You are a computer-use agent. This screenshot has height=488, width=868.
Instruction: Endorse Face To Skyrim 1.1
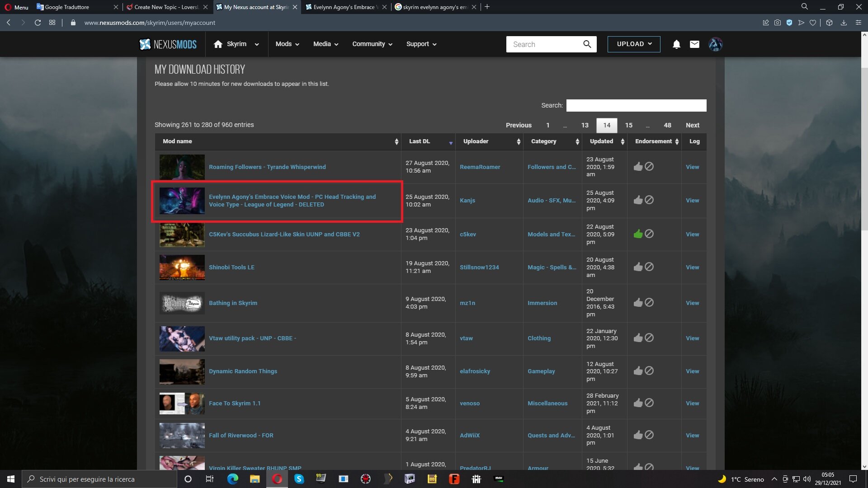638,403
